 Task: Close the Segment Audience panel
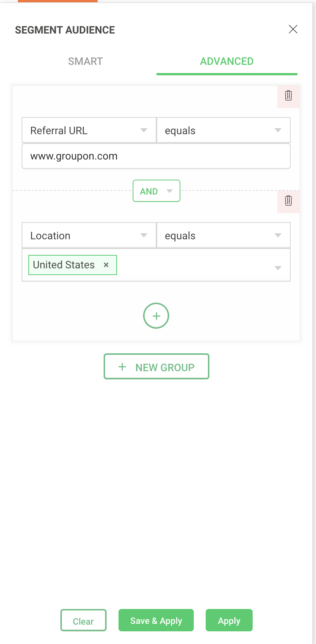tap(293, 29)
